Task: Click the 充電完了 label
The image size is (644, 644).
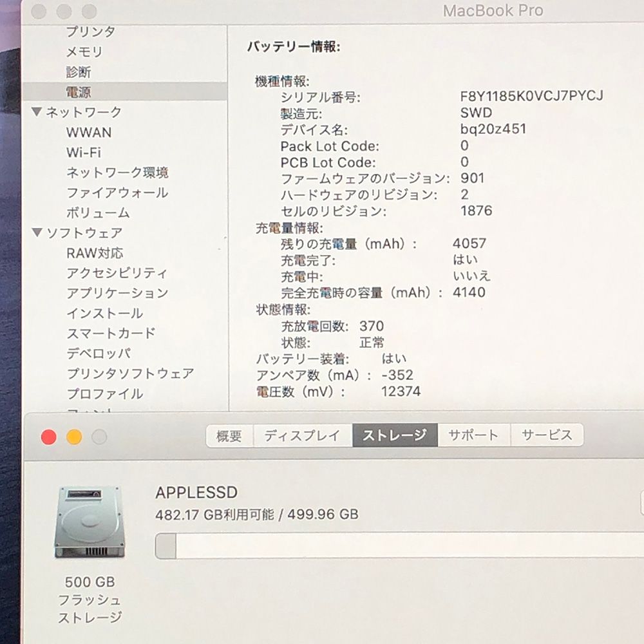Action: (x=308, y=260)
